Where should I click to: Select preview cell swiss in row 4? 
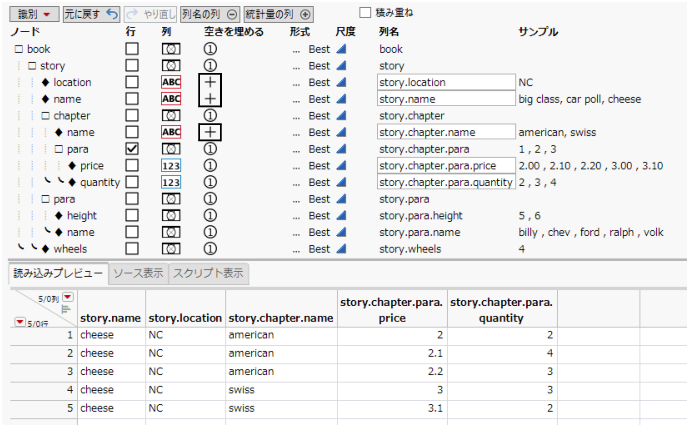(x=281, y=390)
